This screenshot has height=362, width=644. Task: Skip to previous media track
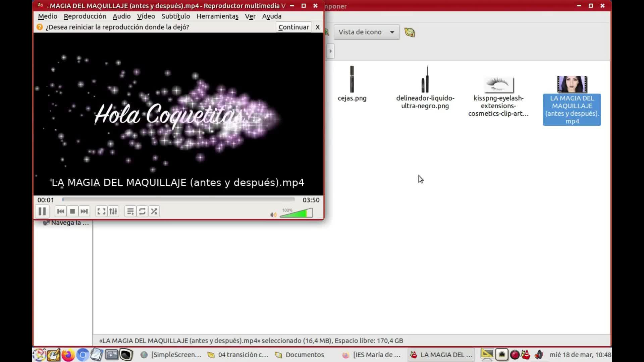pos(60,212)
